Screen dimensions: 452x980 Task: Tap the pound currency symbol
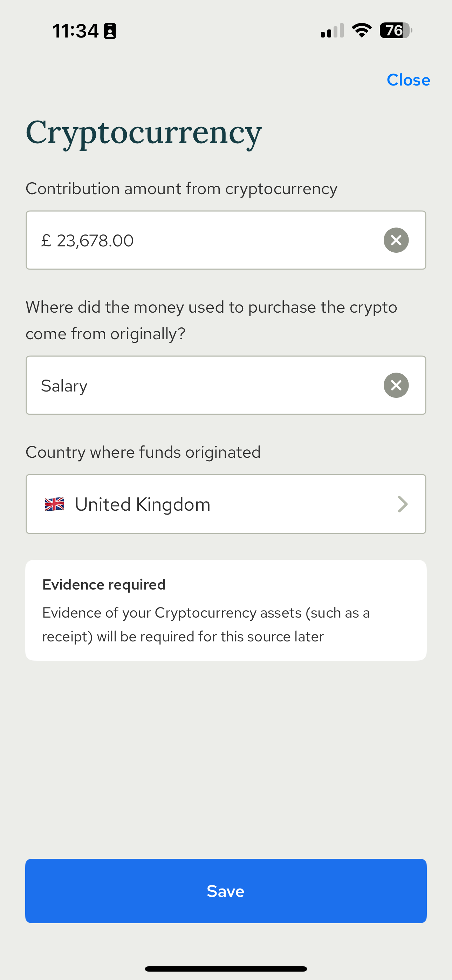pos(46,240)
